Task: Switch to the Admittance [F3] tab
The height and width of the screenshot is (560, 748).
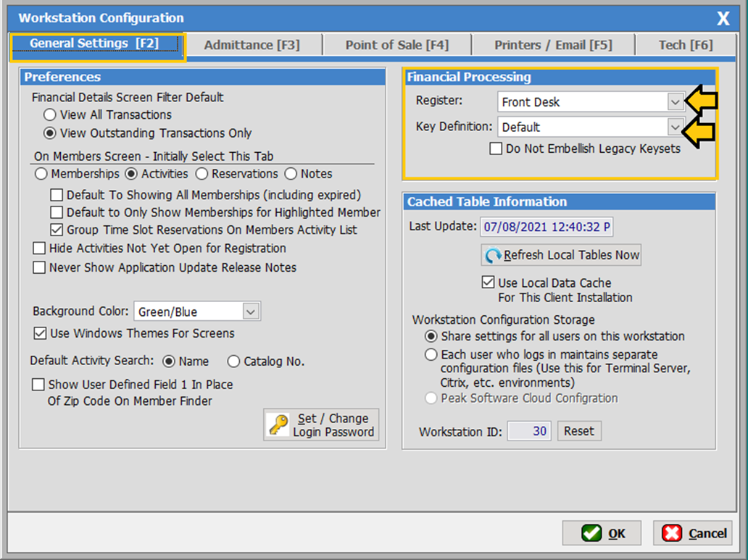Action: click(x=252, y=45)
